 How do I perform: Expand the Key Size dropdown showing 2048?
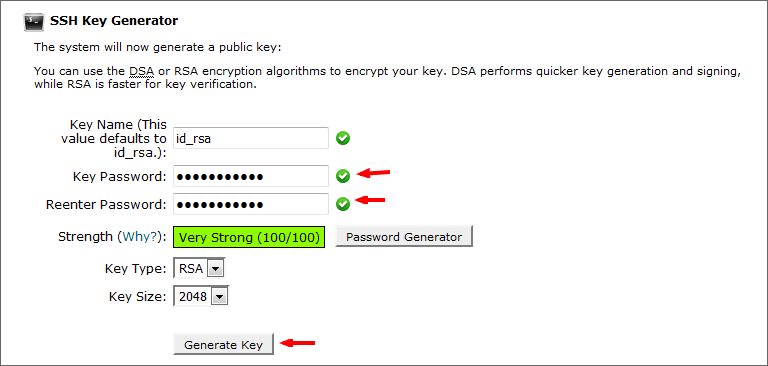click(x=201, y=296)
